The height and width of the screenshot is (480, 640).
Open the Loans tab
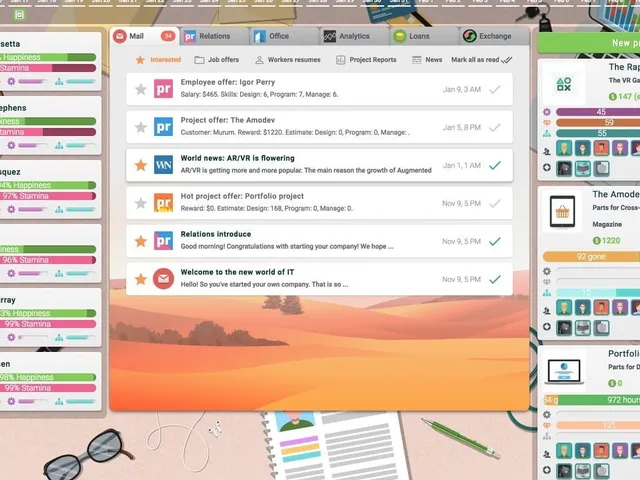point(424,36)
